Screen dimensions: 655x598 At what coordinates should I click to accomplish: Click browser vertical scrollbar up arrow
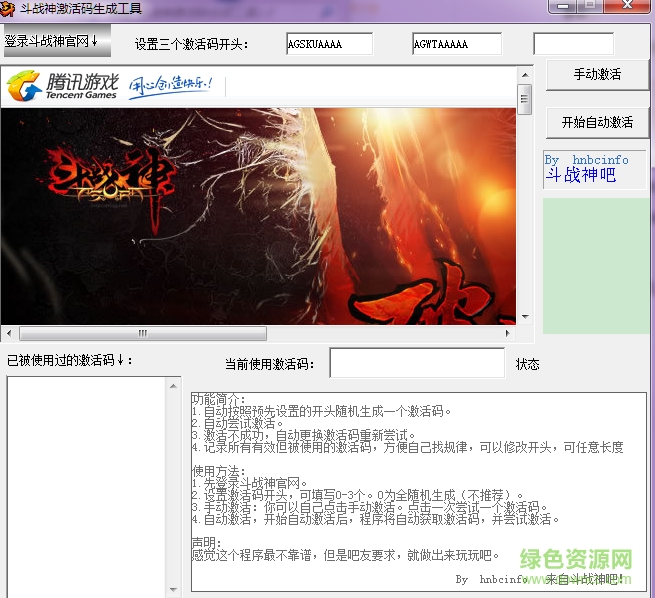pyautogui.click(x=525, y=75)
